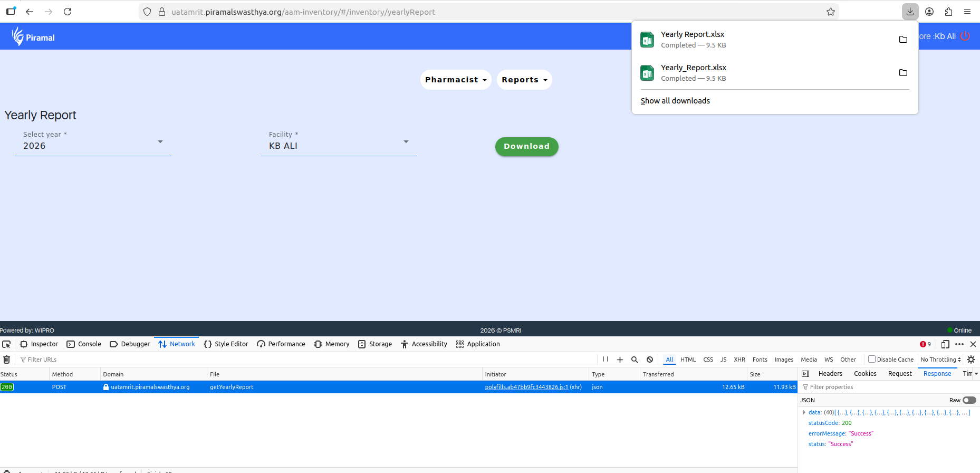Open request blocking icon in Network toolbar
Image resolution: width=980 pixels, height=473 pixels.
(x=650, y=360)
